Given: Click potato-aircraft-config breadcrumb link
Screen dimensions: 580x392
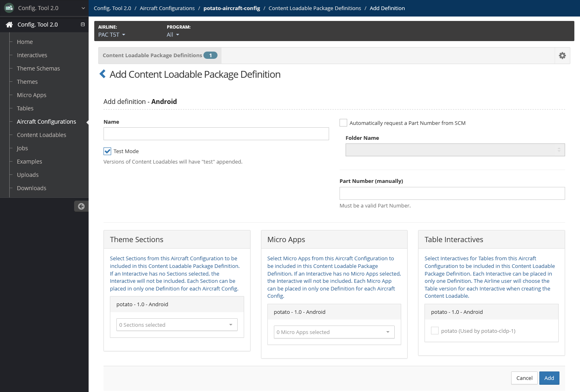Looking at the screenshot, I should [x=232, y=8].
